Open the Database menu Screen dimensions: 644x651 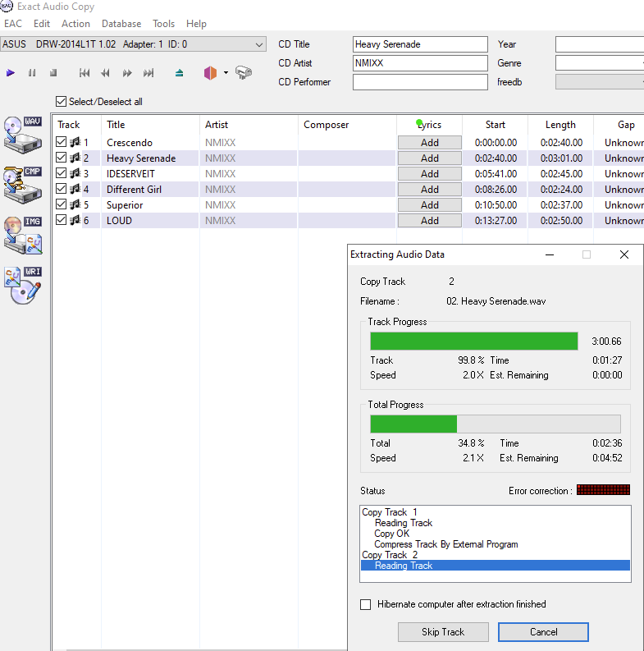coord(121,24)
